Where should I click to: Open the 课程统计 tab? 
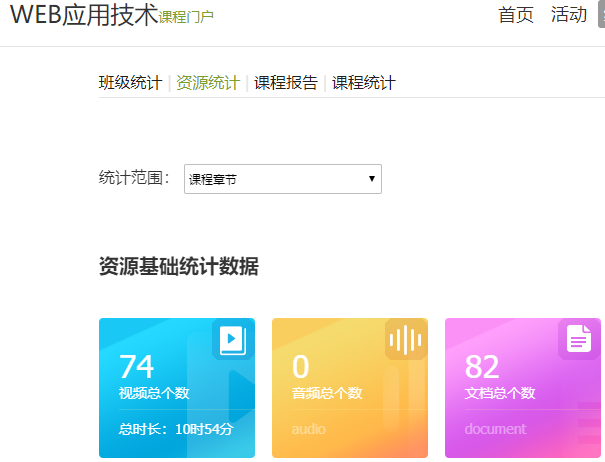pos(364,83)
